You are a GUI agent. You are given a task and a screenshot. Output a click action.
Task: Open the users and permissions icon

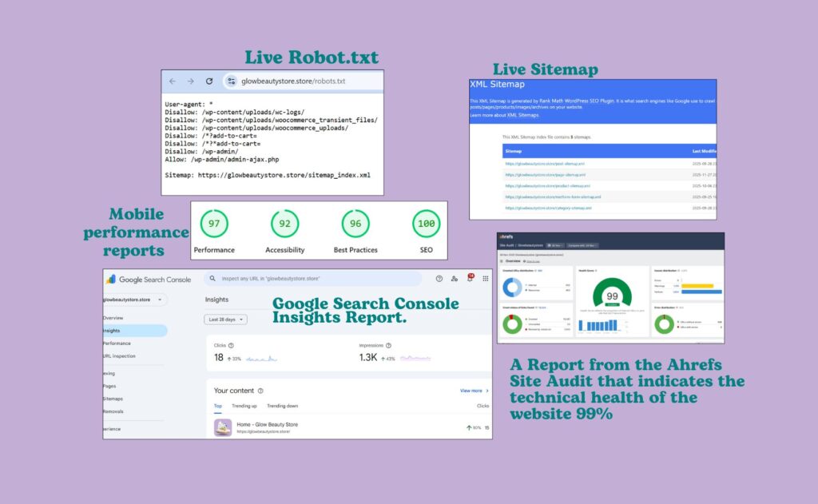(455, 279)
